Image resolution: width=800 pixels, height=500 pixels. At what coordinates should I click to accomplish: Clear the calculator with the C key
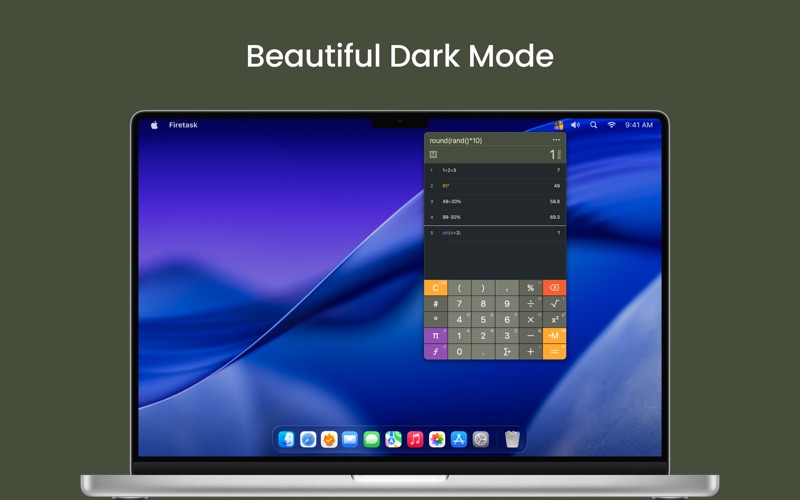[x=436, y=288]
